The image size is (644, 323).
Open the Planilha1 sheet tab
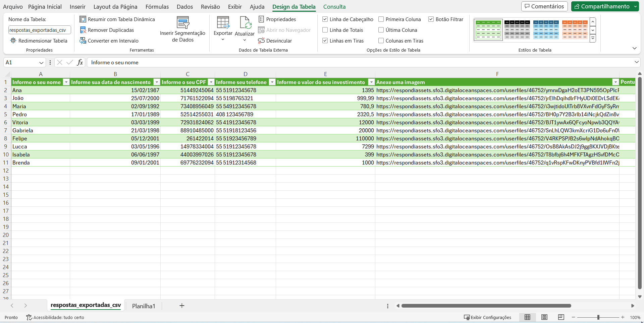[x=144, y=306]
